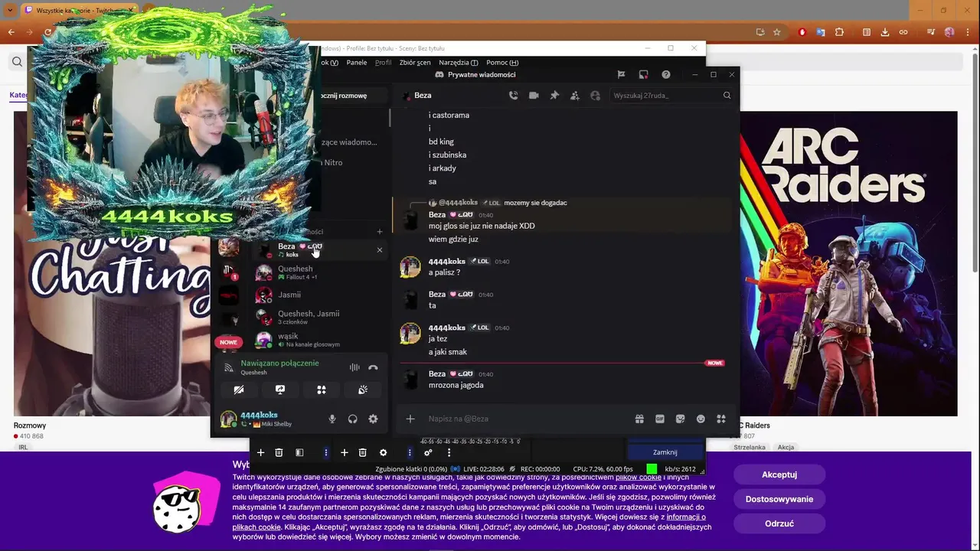
Task: Open the GIF picker in message bar
Action: (x=660, y=419)
